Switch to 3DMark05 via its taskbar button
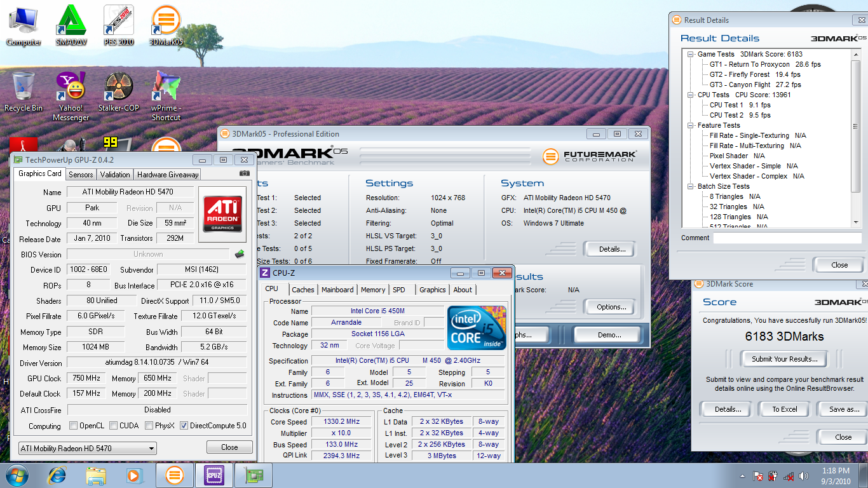Image resolution: width=868 pixels, height=488 pixels. point(174,475)
